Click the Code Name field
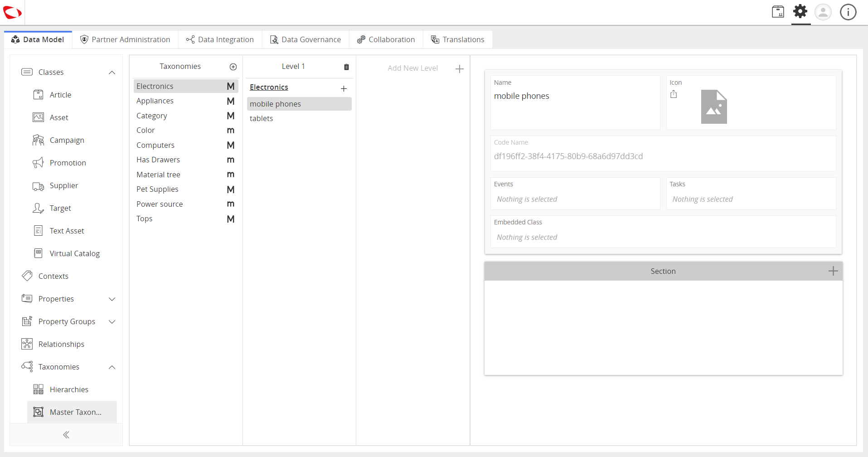This screenshot has width=868, height=457. pyautogui.click(x=663, y=156)
